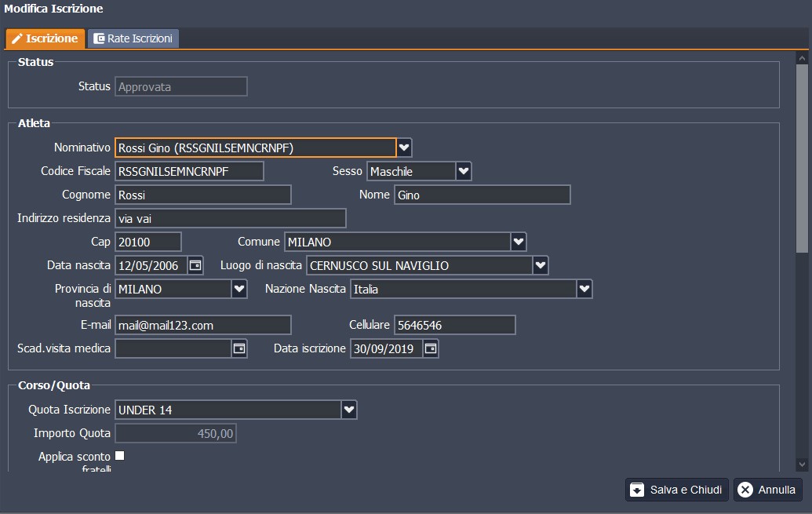Image resolution: width=812 pixels, height=514 pixels.
Task: Click the pencil icon on Iscrizione tab
Action: [16, 38]
